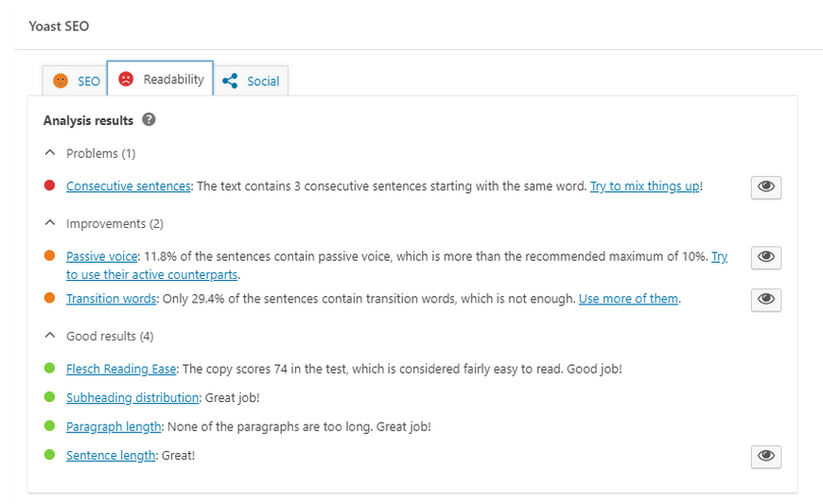Toggle eye highlight for Transition words
Viewport: 823px width, 504px height.
766,300
